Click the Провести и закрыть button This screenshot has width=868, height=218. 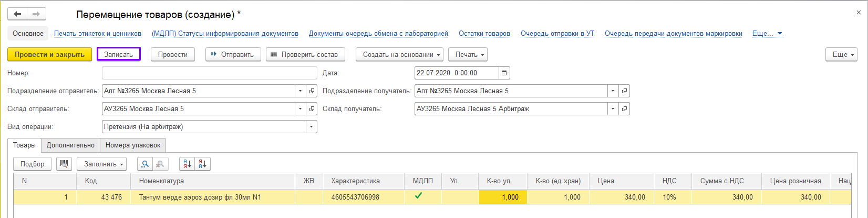[49, 54]
